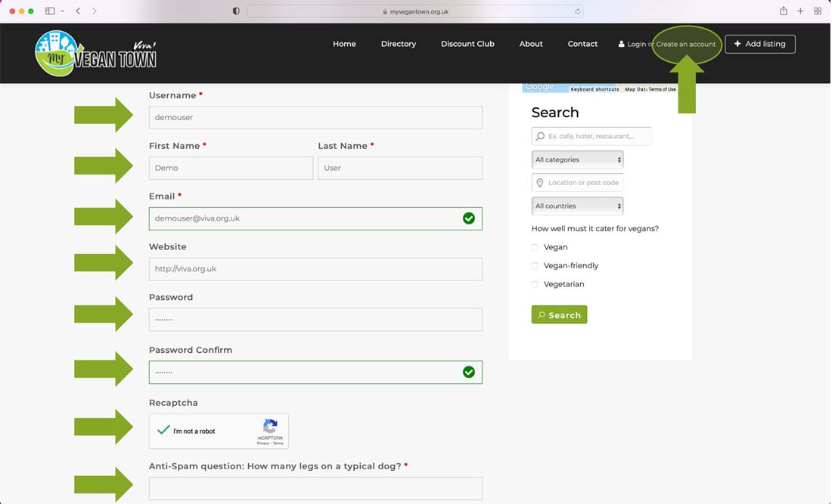The image size is (832, 504).
Task: Check the Vegetarian filter option
Action: click(x=535, y=284)
